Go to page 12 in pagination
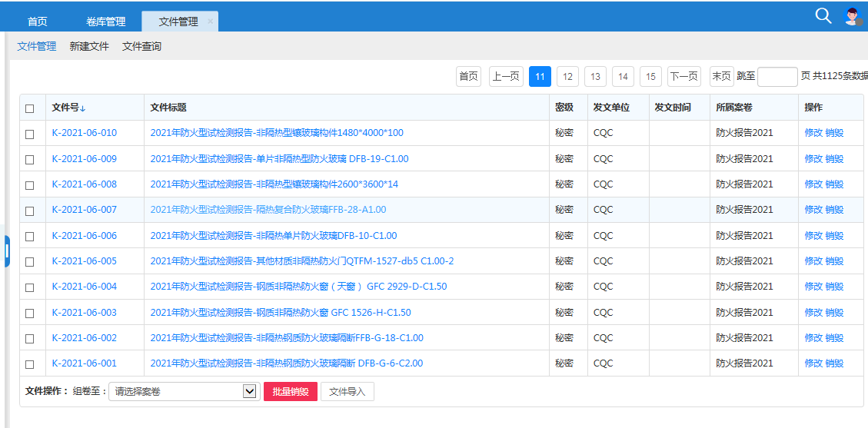This screenshot has height=428, width=868. [567, 77]
